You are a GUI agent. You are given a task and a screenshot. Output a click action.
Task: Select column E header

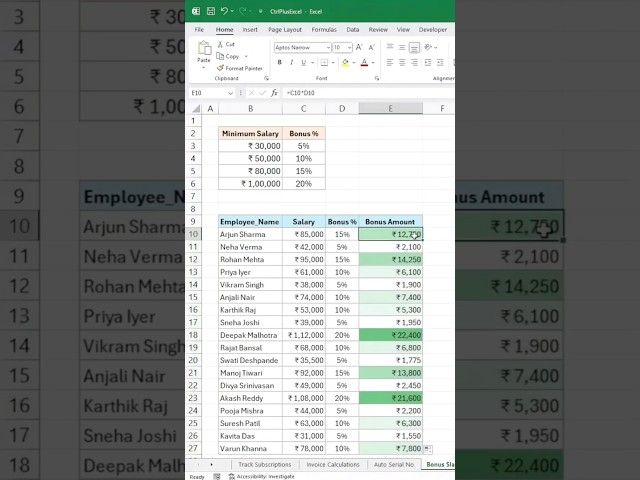tap(390, 109)
